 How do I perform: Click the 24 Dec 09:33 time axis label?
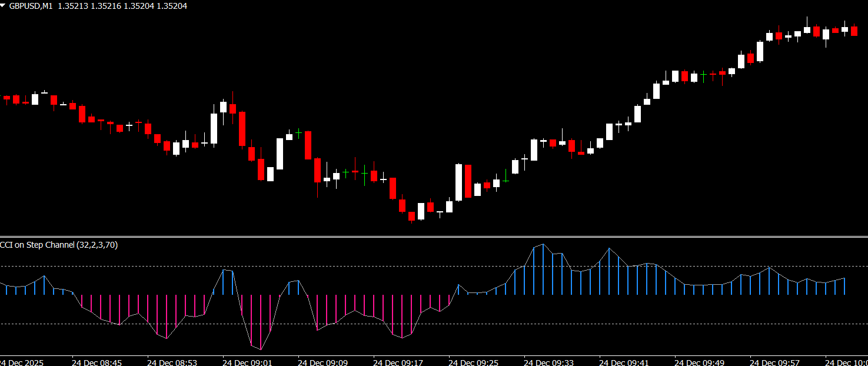548,362
